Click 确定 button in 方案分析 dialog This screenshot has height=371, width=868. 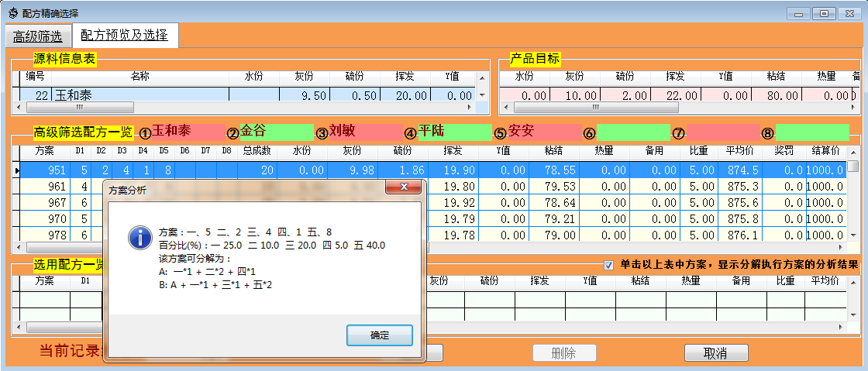pyautogui.click(x=379, y=335)
